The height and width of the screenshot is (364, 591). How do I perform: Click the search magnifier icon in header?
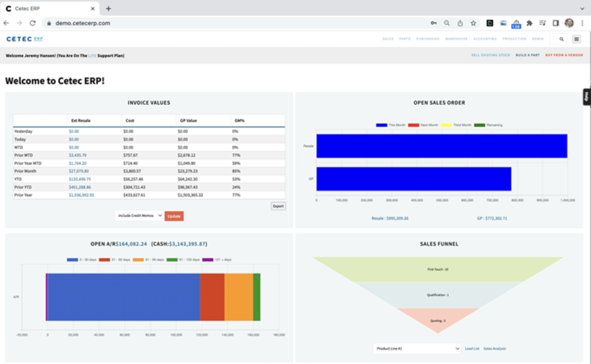(x=561, y=39)
